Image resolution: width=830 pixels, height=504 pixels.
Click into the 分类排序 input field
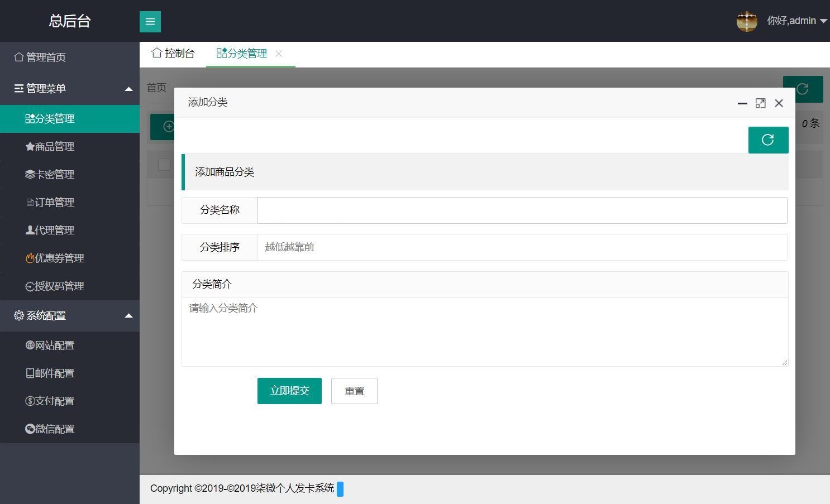[x=522, y=247]
